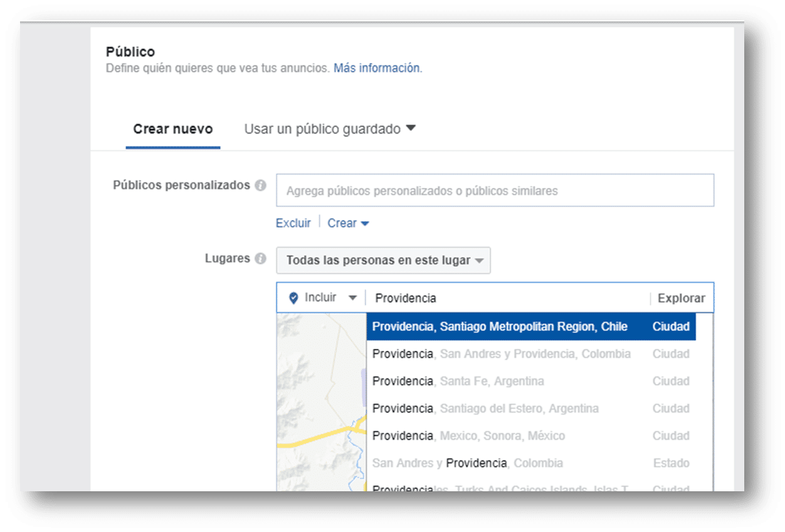Click the Excluir link
Screen dimensions: 785x532
coord(293,223)
